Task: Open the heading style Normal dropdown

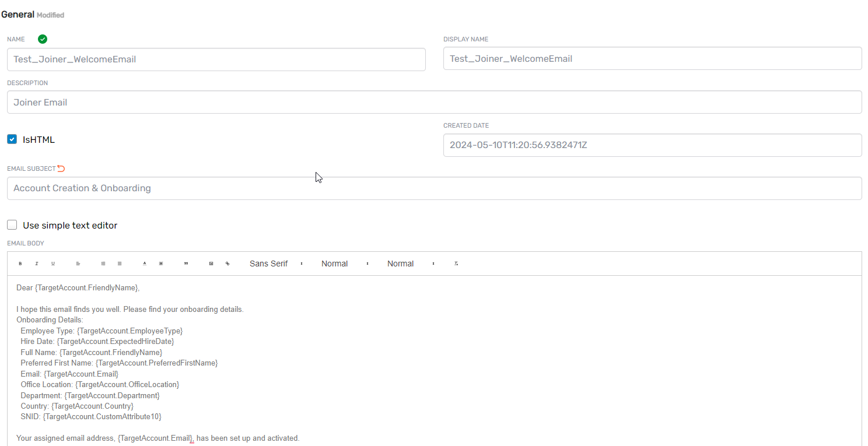Action: (x=400, y=264)
